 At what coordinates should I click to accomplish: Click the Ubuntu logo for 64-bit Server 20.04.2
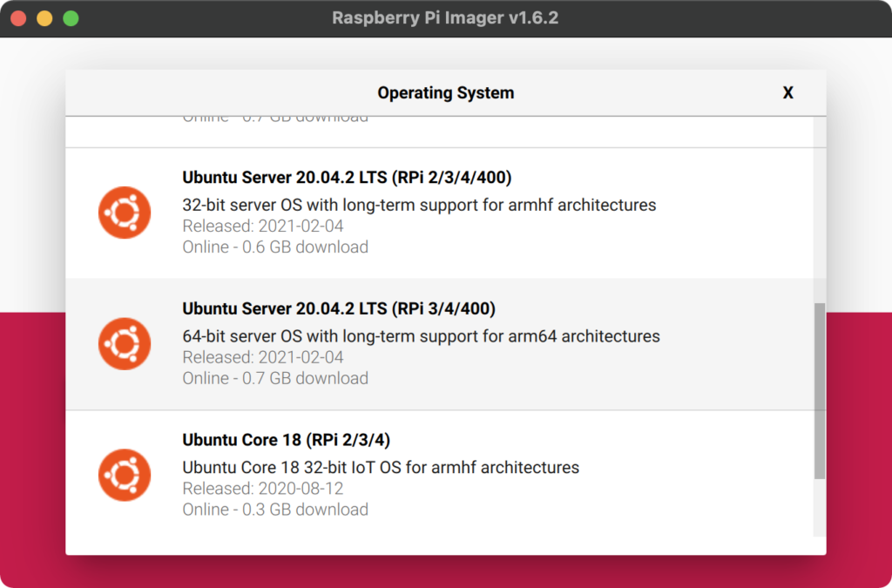(x=125, y=343)
